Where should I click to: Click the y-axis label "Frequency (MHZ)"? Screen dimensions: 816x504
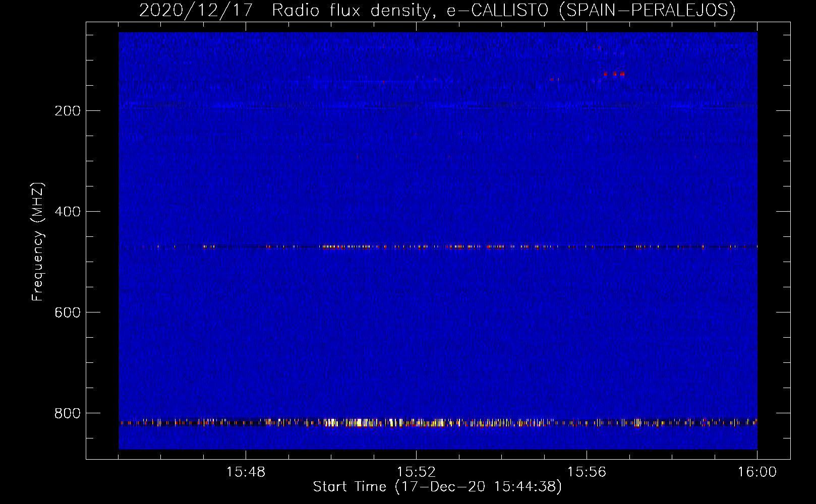[38, 242]
